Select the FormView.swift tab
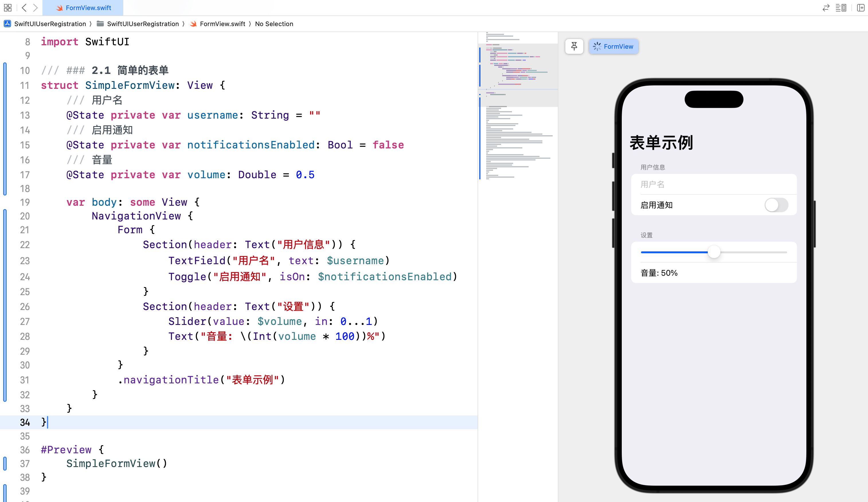The image size is (868, 502). (x=83, y=7)
